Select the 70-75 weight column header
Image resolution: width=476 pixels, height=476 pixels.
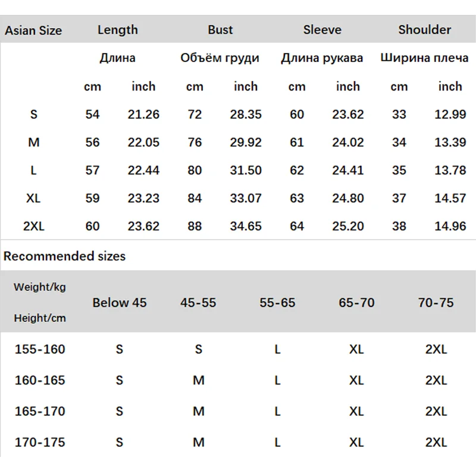click(x=436, y=303)
